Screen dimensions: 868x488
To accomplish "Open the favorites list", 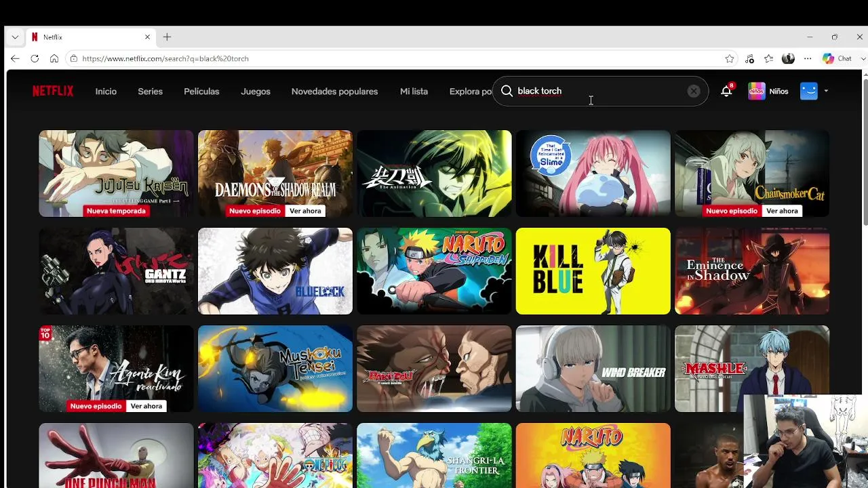I will coord(768,58).
